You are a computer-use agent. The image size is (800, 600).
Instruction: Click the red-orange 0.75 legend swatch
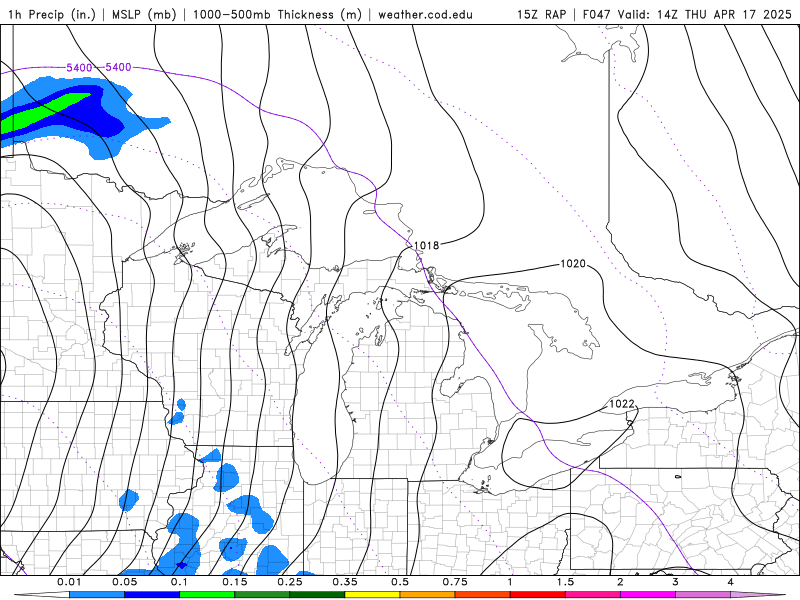[x=483, y=595]
